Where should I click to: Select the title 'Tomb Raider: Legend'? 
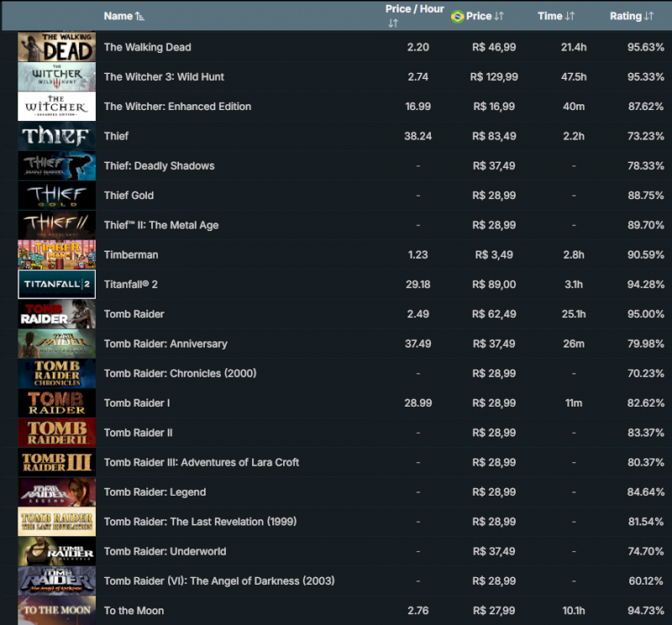coord(155,491)
